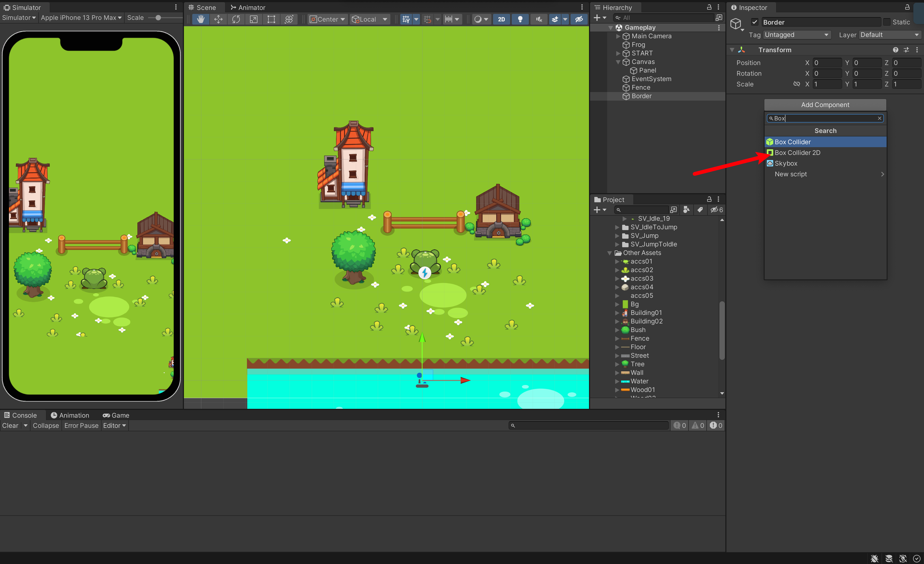Viewport: 924px width, 564px height.
Task: Open Transform help reference icon
Action: (x=895, y=50)
